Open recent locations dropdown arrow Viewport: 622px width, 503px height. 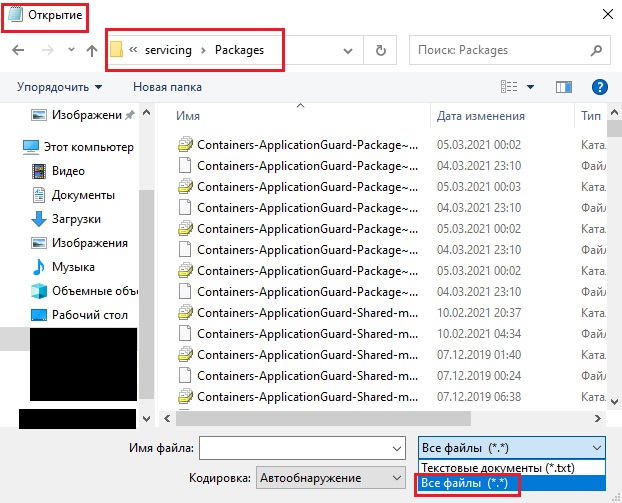71,50
